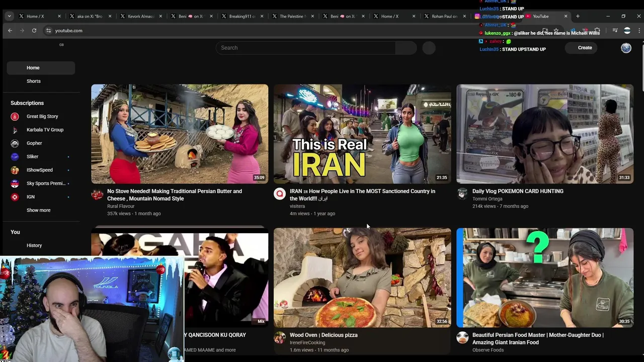Open IShowSpeed in subscriptions list

point(41,170)
